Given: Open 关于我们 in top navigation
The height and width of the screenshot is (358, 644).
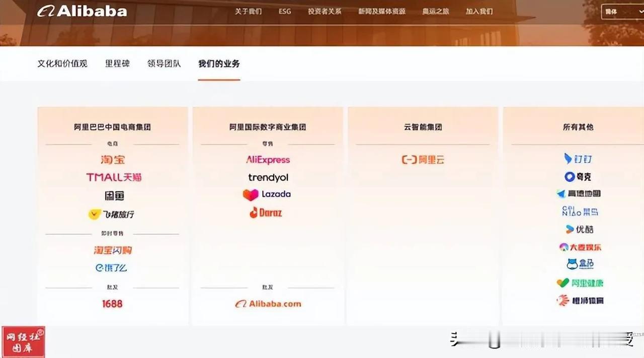Looking at the screenshot, I should pyautogui.click(x=248, y=11).
